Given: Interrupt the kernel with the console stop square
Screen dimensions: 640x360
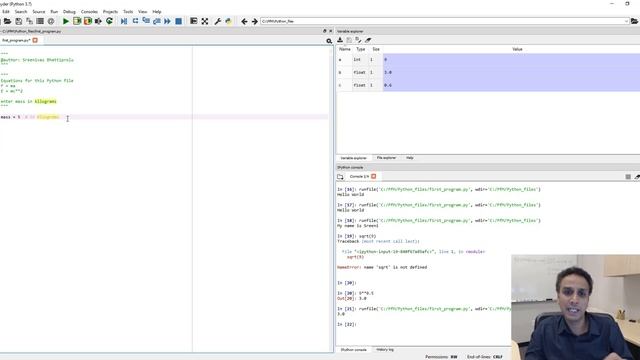Looking at the screenshot, I should point(628,177).
